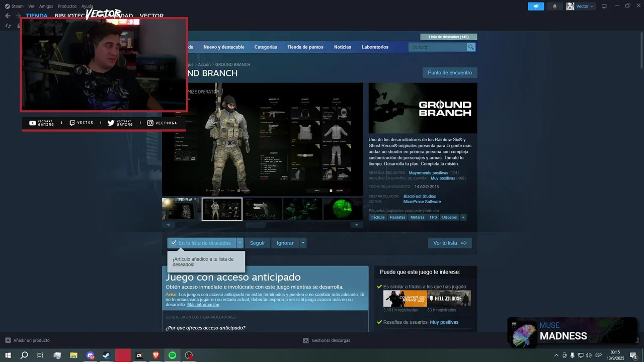Open Windows Start menu
The width and height of the screenshot is (644, 362).
8,355
